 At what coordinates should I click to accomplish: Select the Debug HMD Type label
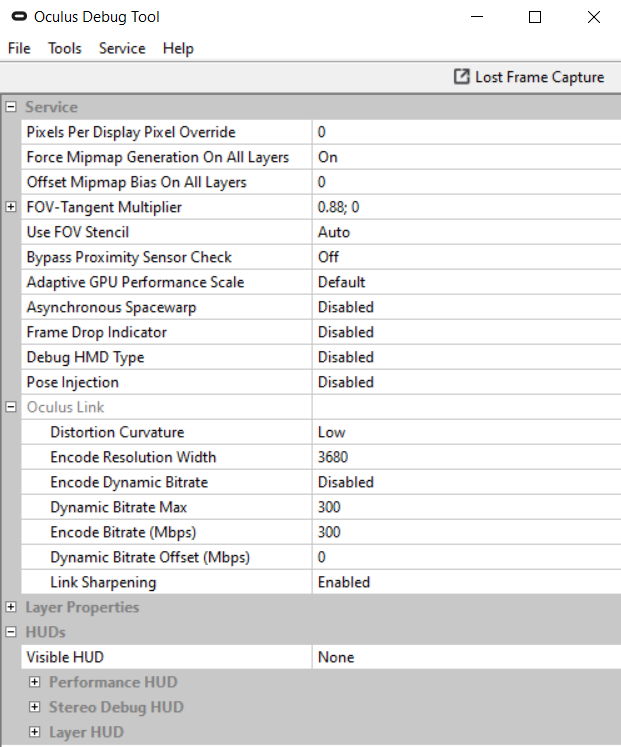pos(85,357)
